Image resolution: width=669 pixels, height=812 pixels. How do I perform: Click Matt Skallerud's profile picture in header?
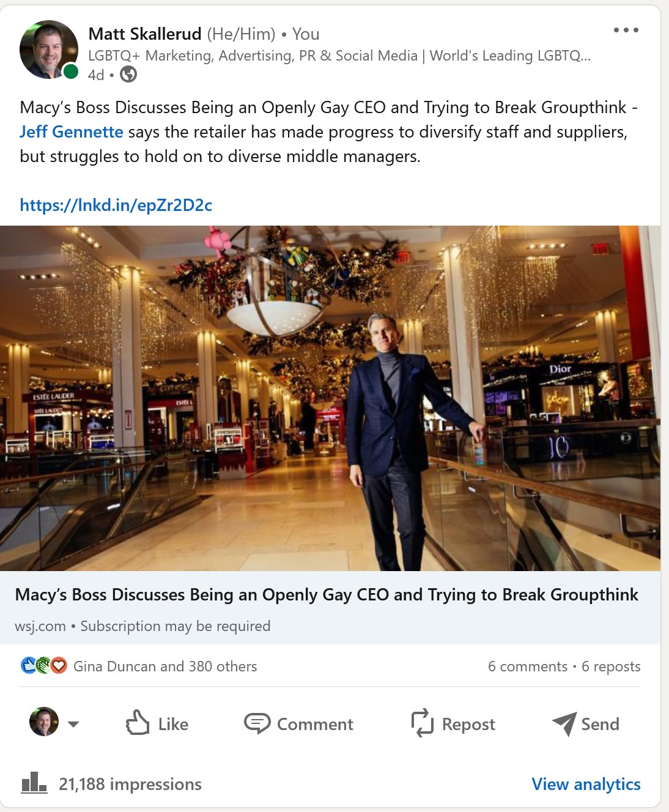[x=49, y=50]
